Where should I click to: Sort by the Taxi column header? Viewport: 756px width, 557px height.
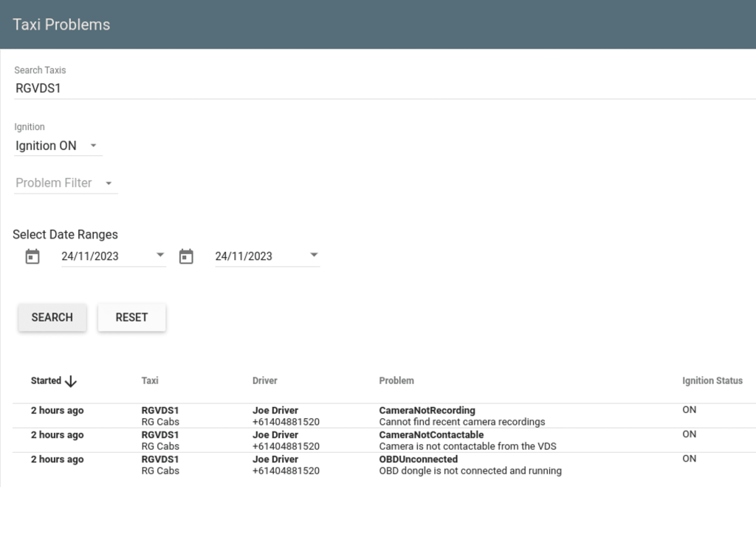[x=150, y=380]
